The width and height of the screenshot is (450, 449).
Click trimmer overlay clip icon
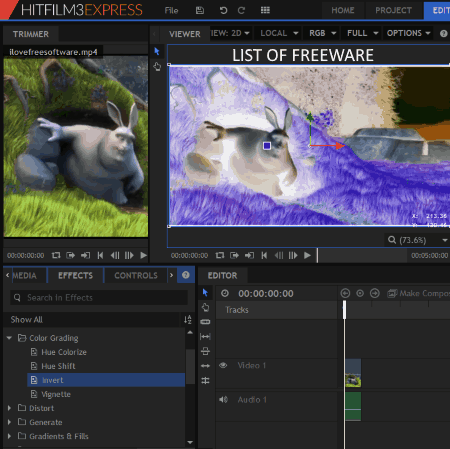point(85,255)
